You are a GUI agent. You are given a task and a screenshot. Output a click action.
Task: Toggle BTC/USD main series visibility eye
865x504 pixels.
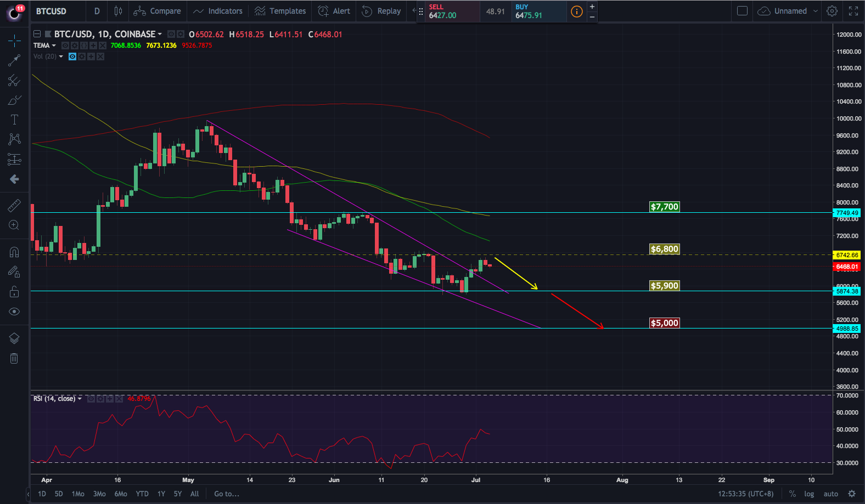[x=171, y=34]
